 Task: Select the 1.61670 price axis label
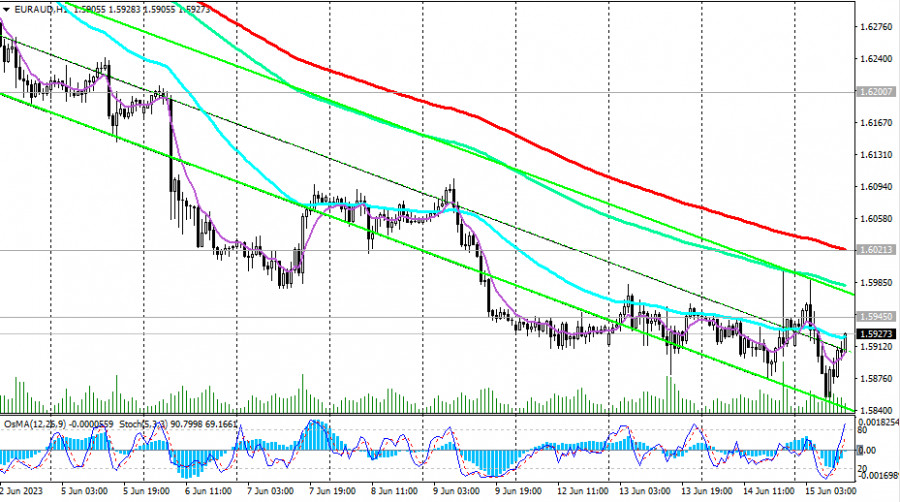pos(876,123)
